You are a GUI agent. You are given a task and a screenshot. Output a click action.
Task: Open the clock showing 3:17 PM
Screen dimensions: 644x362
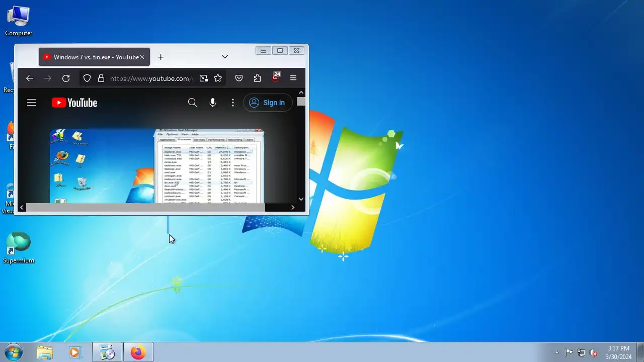click(618, 352)
